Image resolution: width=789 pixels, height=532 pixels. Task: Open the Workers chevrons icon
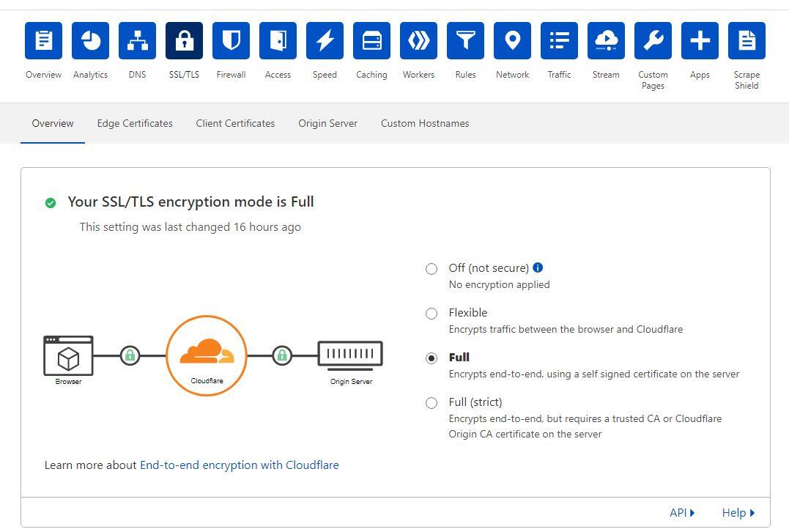tap(418, 41)
